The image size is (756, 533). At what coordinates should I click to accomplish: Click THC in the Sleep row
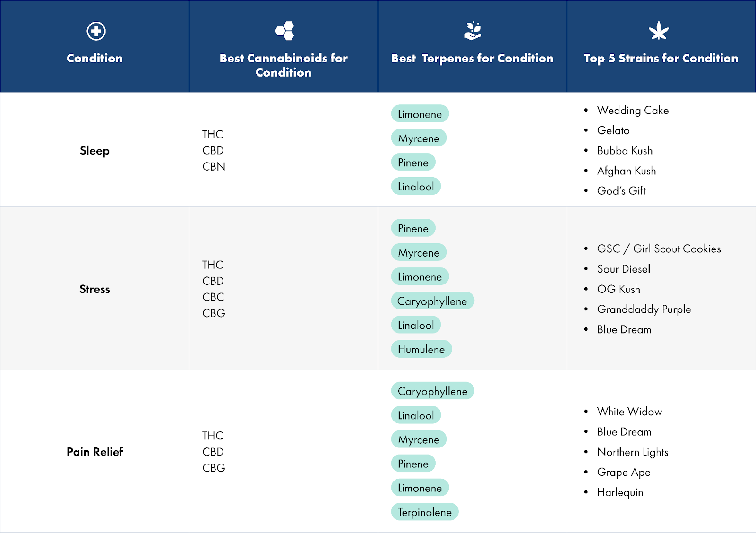click(213, 134)
